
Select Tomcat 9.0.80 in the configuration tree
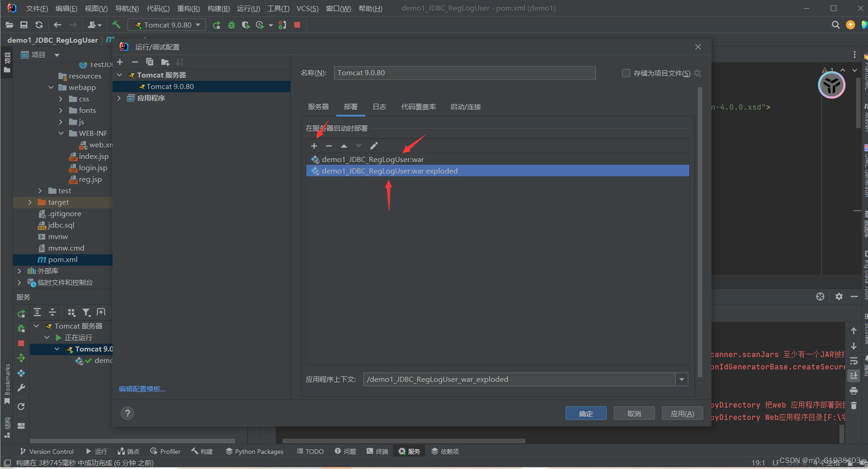202,86
